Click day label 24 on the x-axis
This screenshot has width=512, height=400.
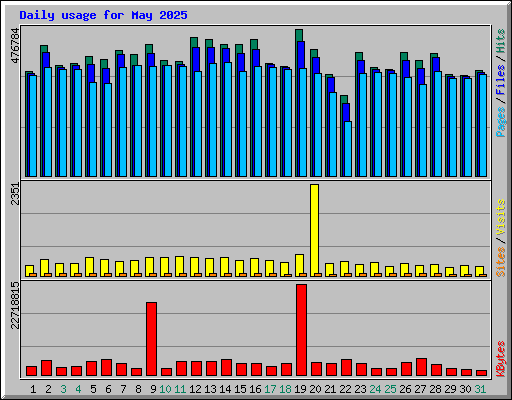click(375, 389)
